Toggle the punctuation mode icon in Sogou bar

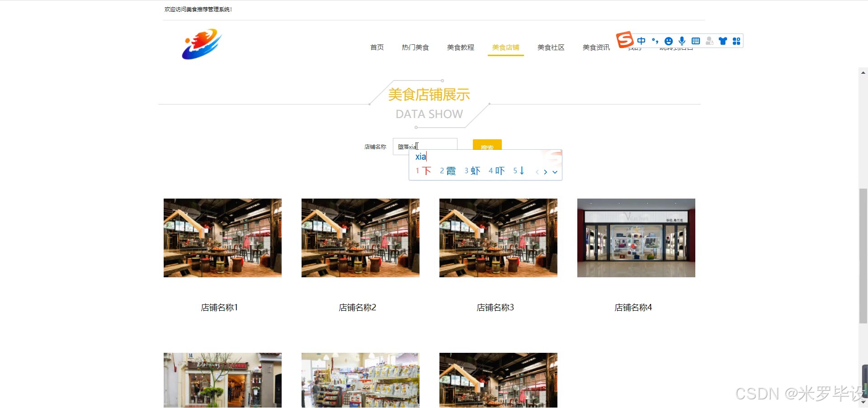pos(655,41)
